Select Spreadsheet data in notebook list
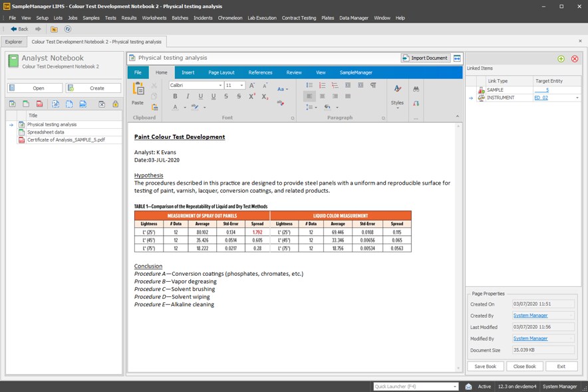588x392 pixels. click(x=45, y=132)
